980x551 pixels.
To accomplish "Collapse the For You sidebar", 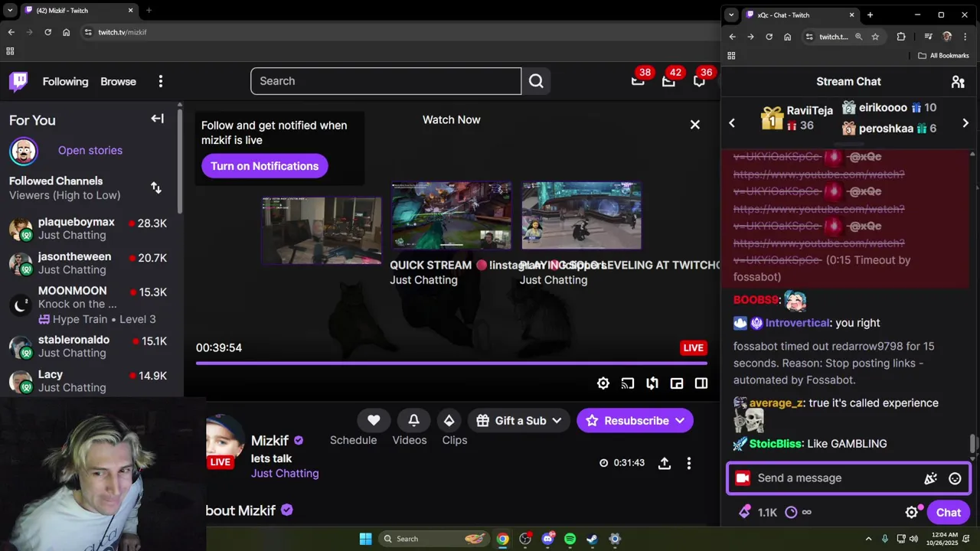I will (x=157, y=119).
